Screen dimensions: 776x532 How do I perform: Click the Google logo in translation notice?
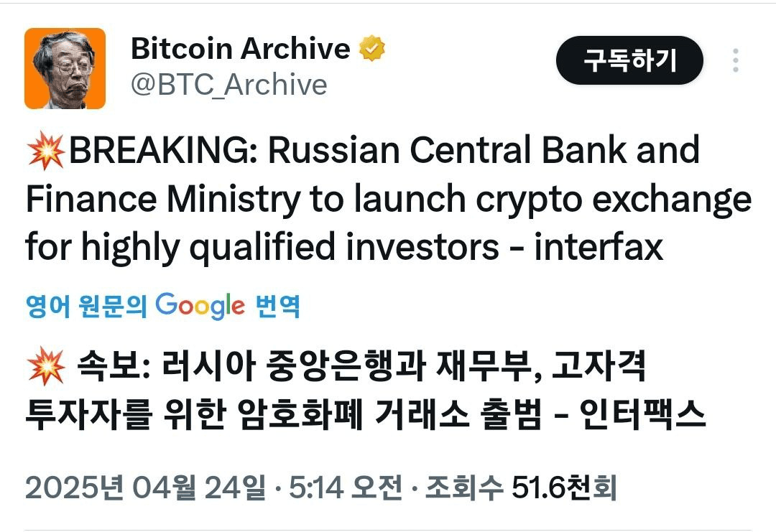pos(200,307)
